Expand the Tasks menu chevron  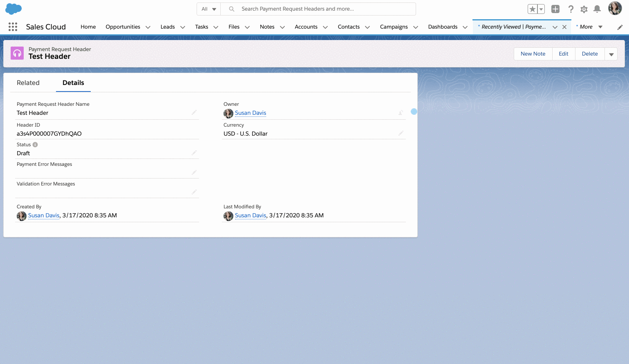click(216, 27)
